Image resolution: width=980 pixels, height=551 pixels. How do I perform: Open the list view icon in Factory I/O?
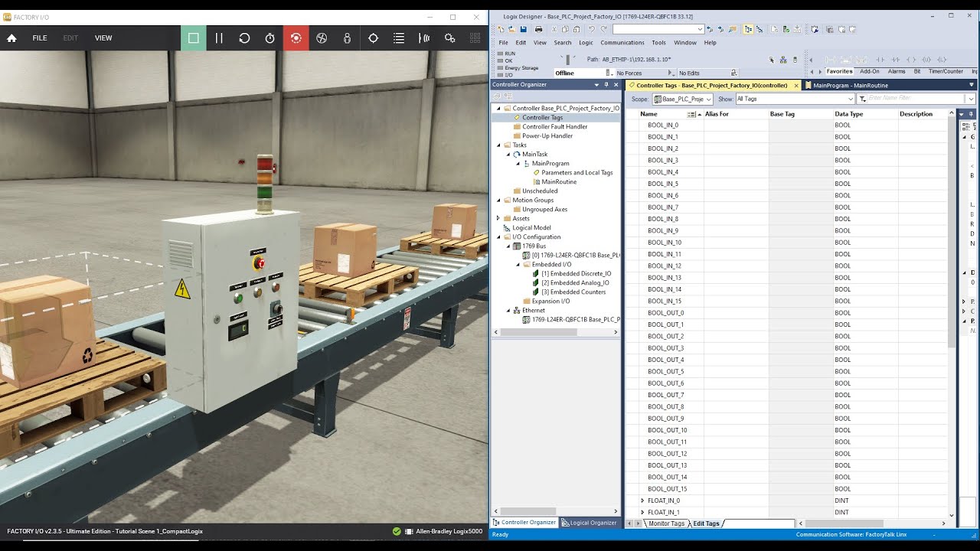coord(399,38)
